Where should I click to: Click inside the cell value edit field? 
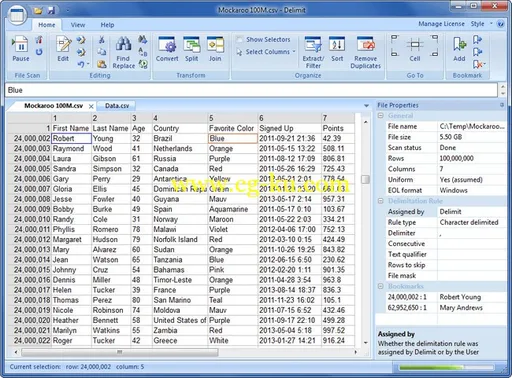click(252, 90)
